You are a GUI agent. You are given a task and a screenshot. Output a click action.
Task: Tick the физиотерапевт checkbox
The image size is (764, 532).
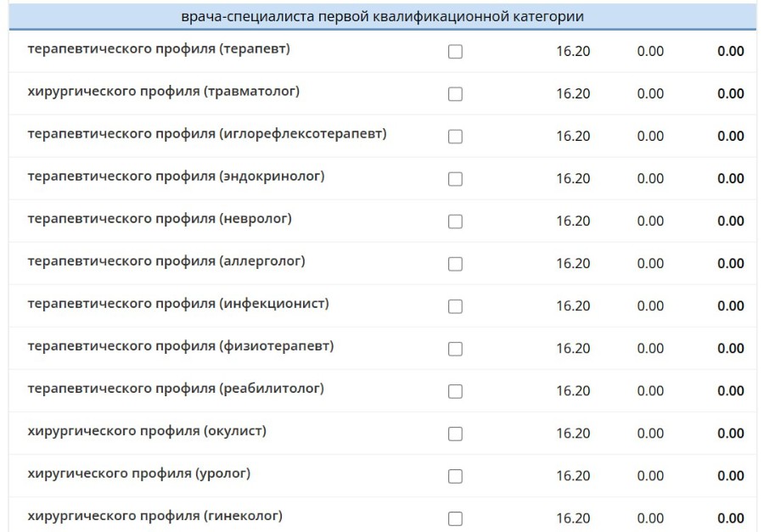[455, 349]
